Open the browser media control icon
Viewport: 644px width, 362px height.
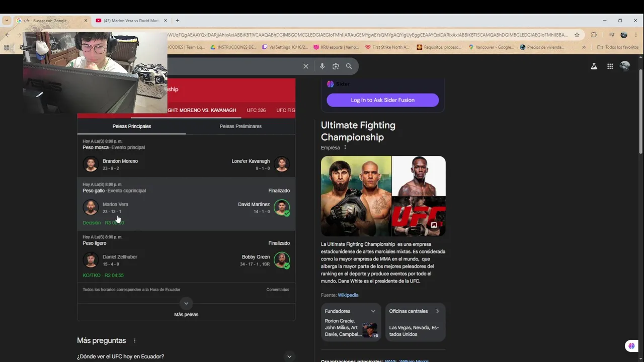coord(612,35)
